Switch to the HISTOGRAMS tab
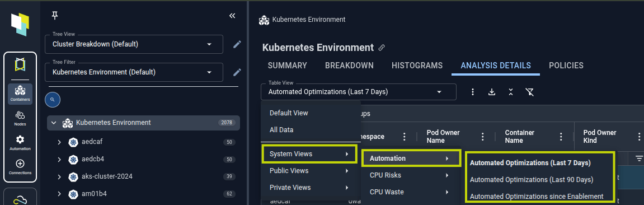 (417, 66)
